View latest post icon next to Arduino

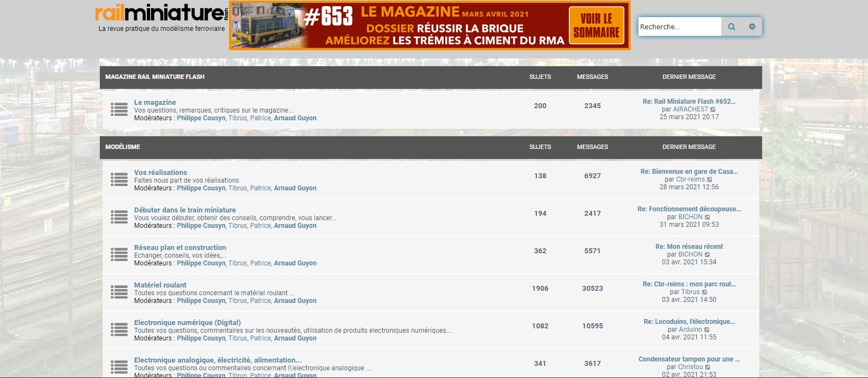[707, 329]
